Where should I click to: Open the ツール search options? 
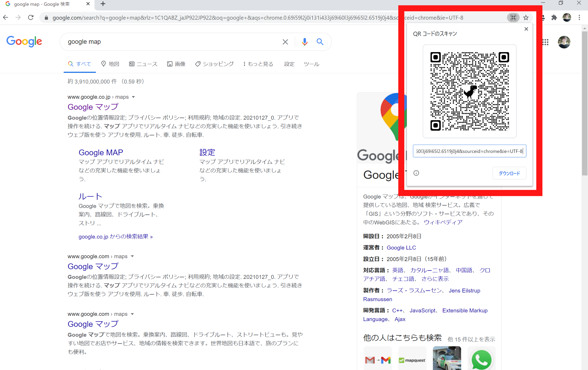coord(311,64)
